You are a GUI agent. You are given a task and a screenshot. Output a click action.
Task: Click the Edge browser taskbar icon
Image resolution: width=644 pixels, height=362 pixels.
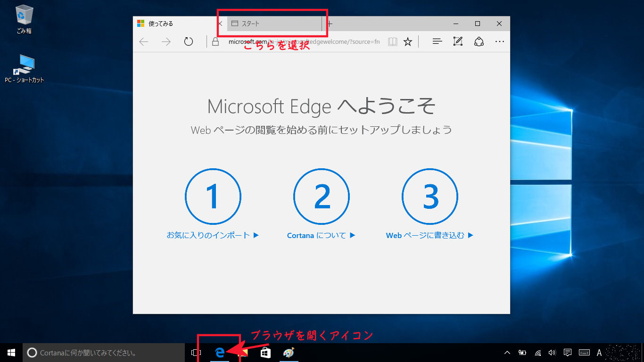[220, 353]
